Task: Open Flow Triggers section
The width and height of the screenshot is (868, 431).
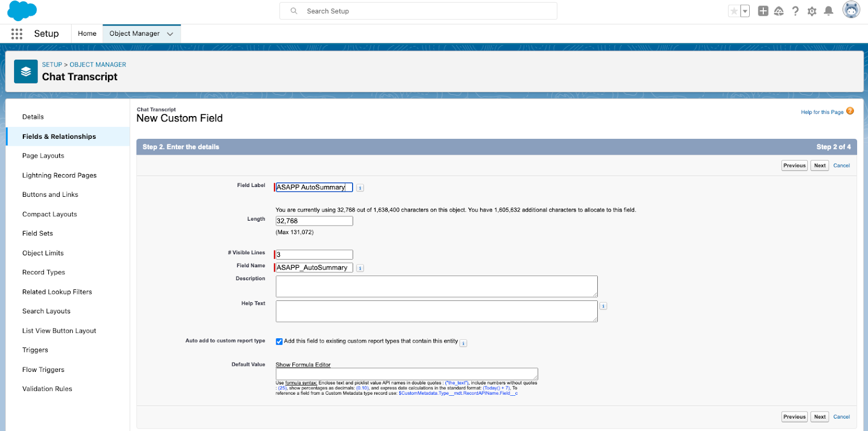Action: tap(43, 370)
